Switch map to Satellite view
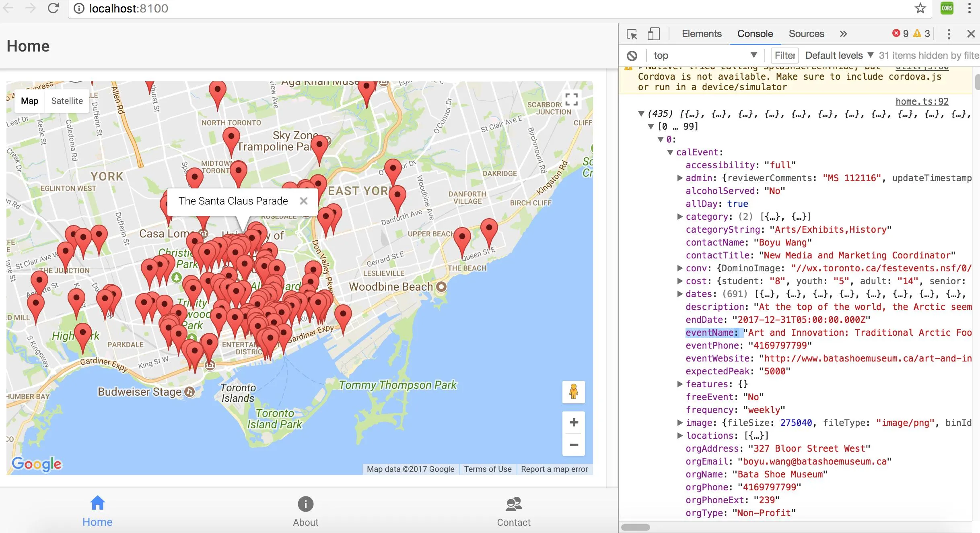 (x=67, y=101)
